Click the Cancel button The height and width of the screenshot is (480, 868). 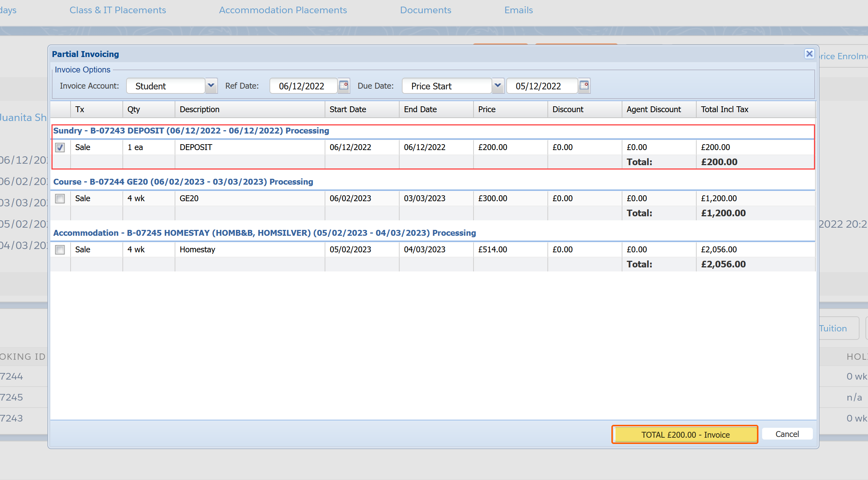click(787, 434)
